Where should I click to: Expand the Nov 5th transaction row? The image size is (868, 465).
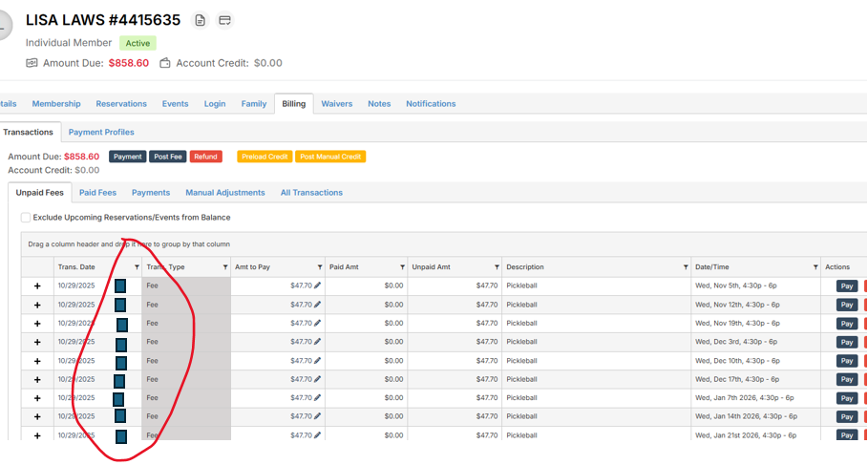(37, 285)
